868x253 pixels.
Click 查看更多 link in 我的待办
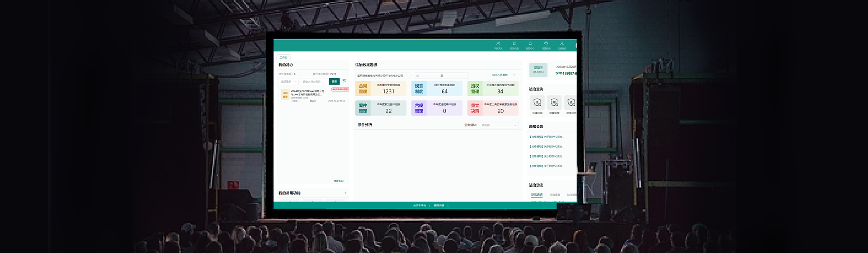pyautogui.click(x=339, y=181)
